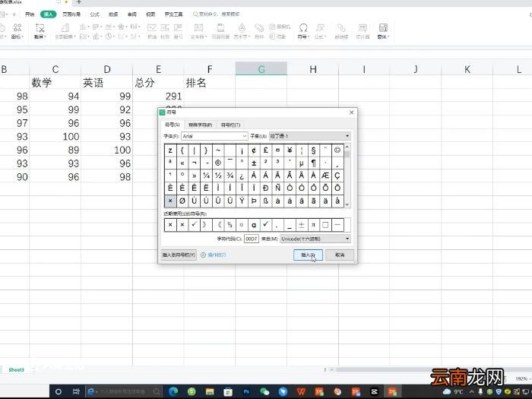Expand the 窗体 dropdown arrow
The height and width of the screenshot is (399, 532).
tap(388, 36)
